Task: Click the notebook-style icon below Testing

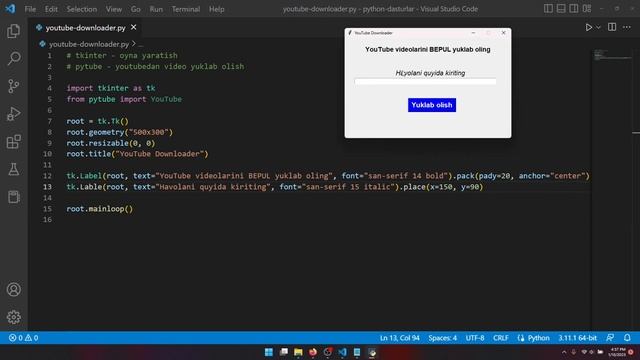Action: [13, 197]
